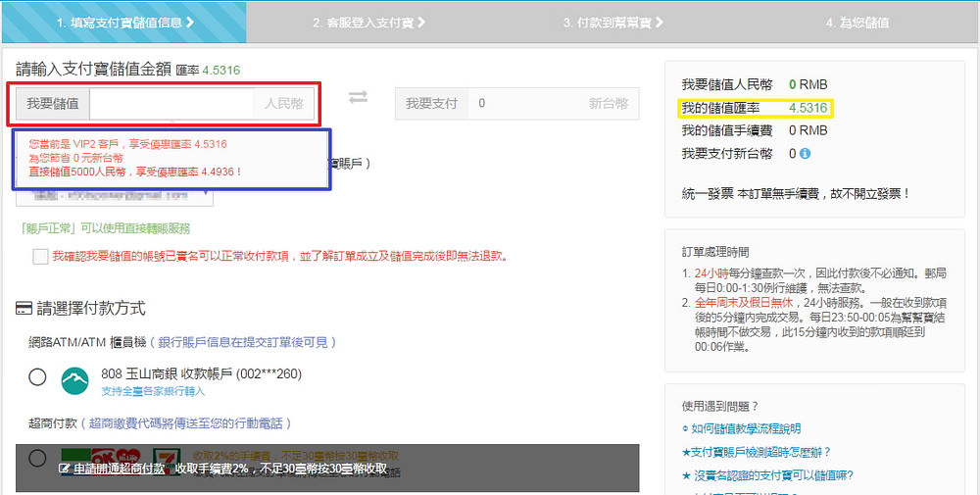The height and width of the screenshot is (495, 980).
Task: Select the convenience store payment radio button
Action: 37,458
